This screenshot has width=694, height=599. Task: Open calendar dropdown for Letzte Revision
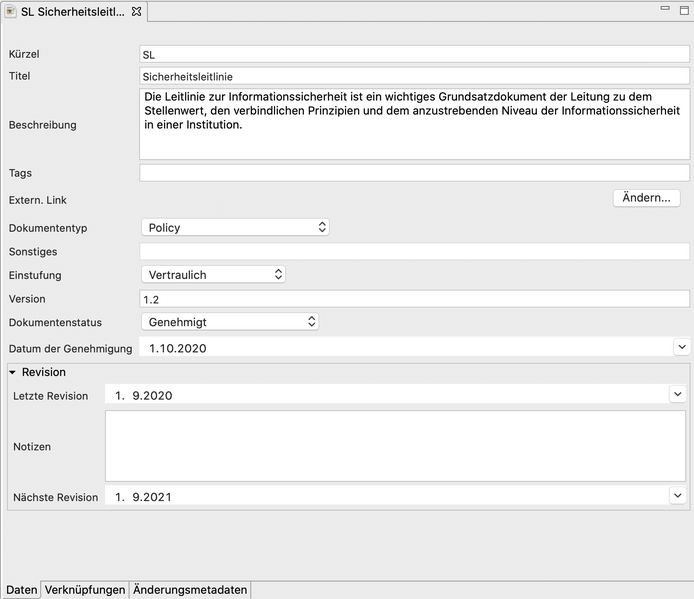[x=678, y=394]
